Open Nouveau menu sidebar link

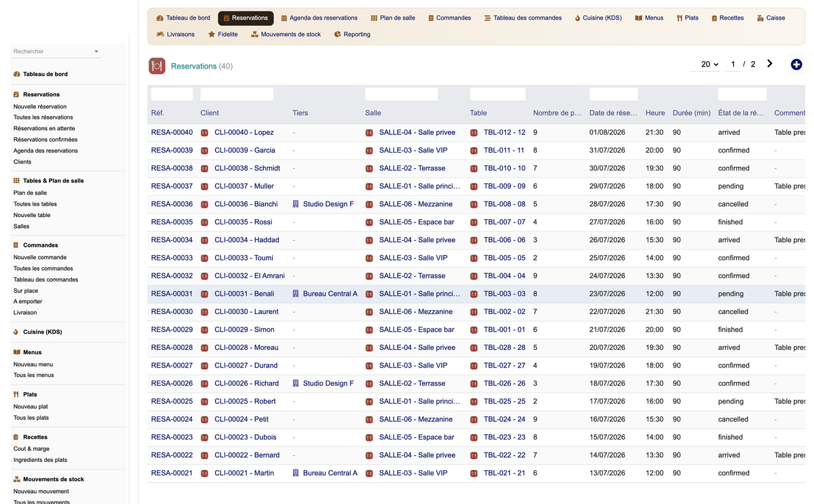click(x=33, y=364)
